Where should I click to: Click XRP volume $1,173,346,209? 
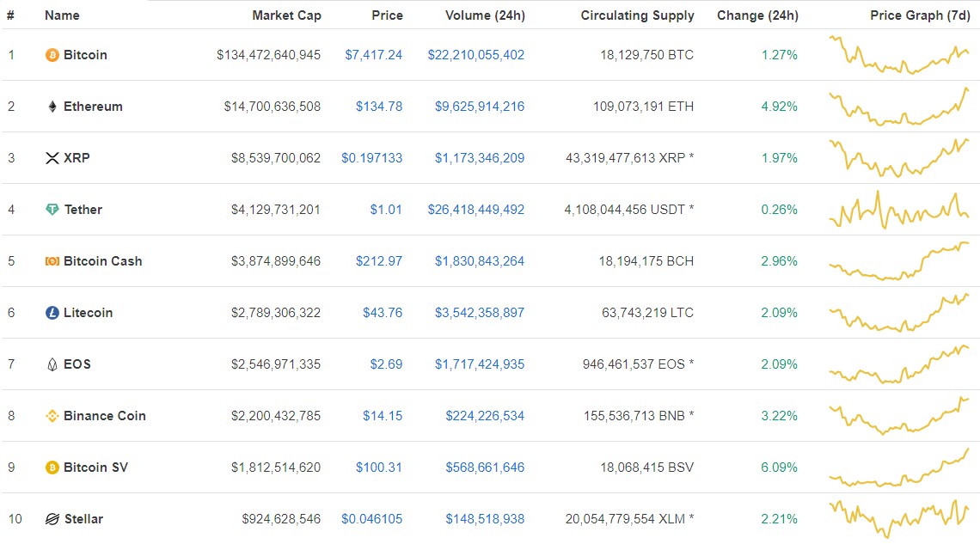(x=480, y=158)
